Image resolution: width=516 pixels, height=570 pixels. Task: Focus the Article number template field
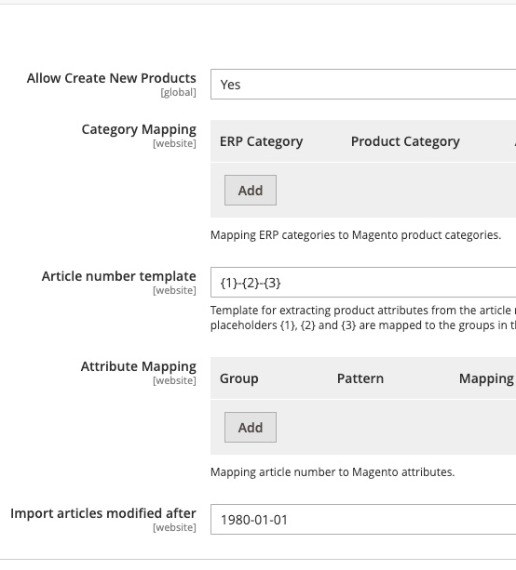[x=363, y=282]
